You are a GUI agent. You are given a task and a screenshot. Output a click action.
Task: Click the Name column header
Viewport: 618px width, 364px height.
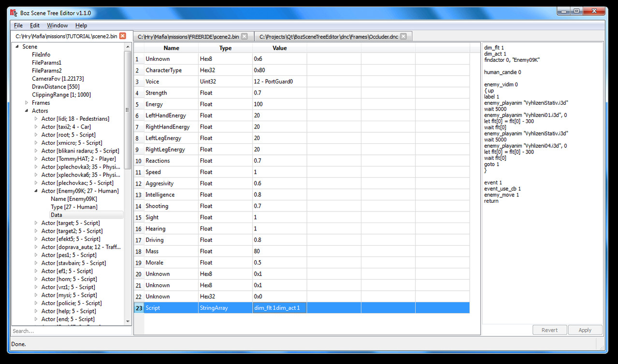pos(171,48)
